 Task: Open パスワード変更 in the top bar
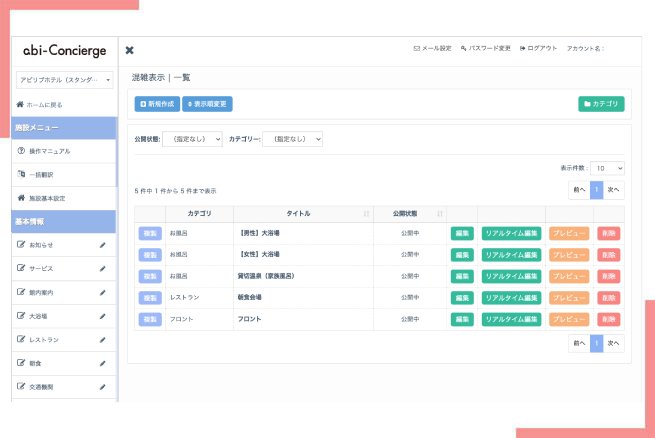pyautogui.click(x=485, y=48)
